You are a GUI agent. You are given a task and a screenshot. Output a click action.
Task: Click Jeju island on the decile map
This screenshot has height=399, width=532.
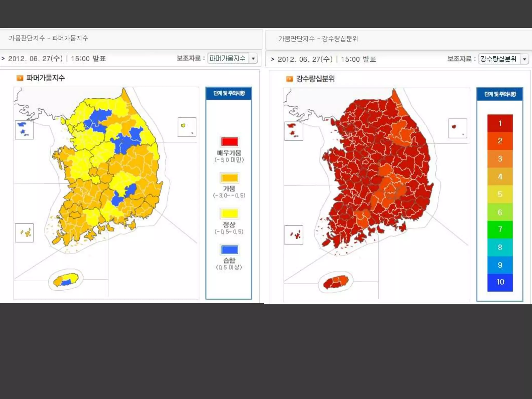pos(336,282)
